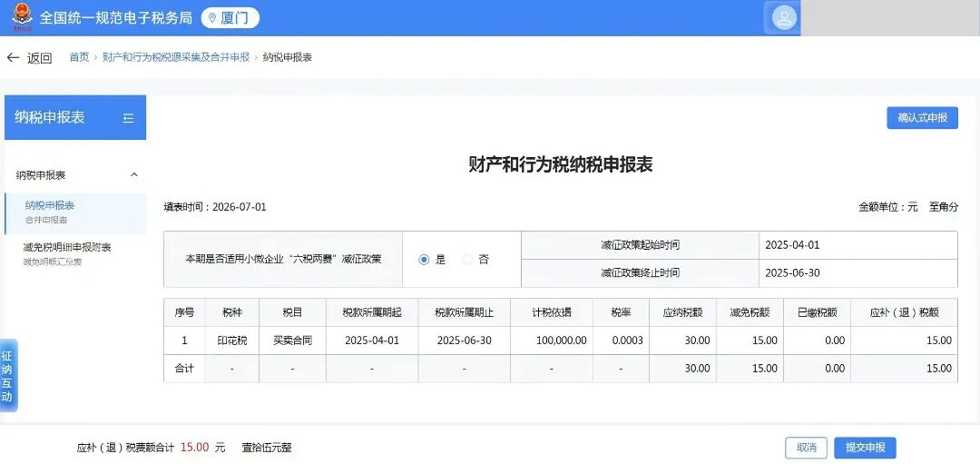Screen dimensions: 980x464
Task: Click the 应补（退）税额 column header
Action: tap(904, 312)
